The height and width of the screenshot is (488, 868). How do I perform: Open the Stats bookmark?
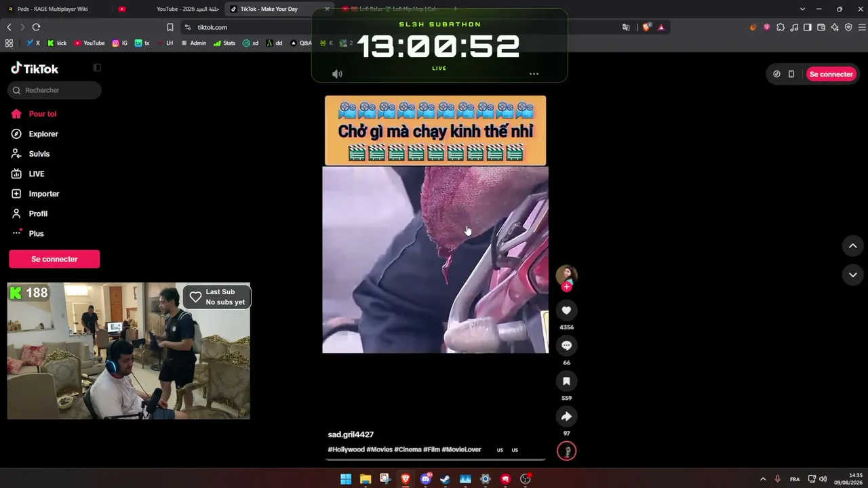224,43
